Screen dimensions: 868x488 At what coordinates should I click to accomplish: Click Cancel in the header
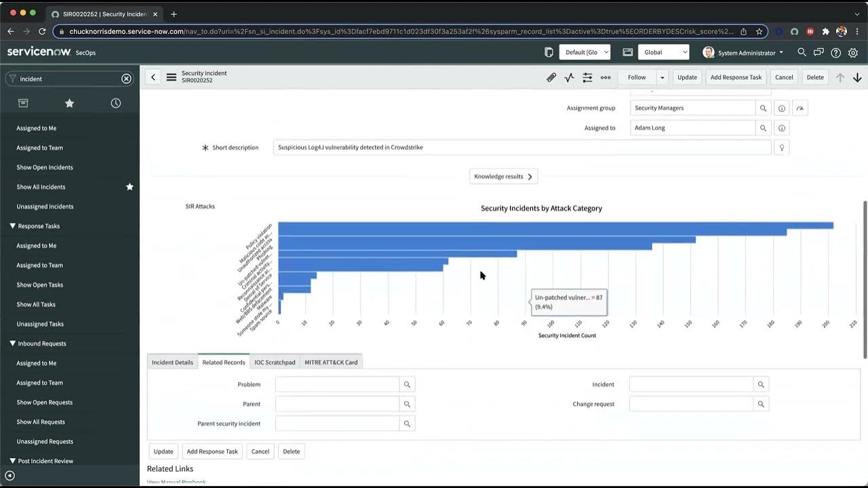(x=784, y=77)
